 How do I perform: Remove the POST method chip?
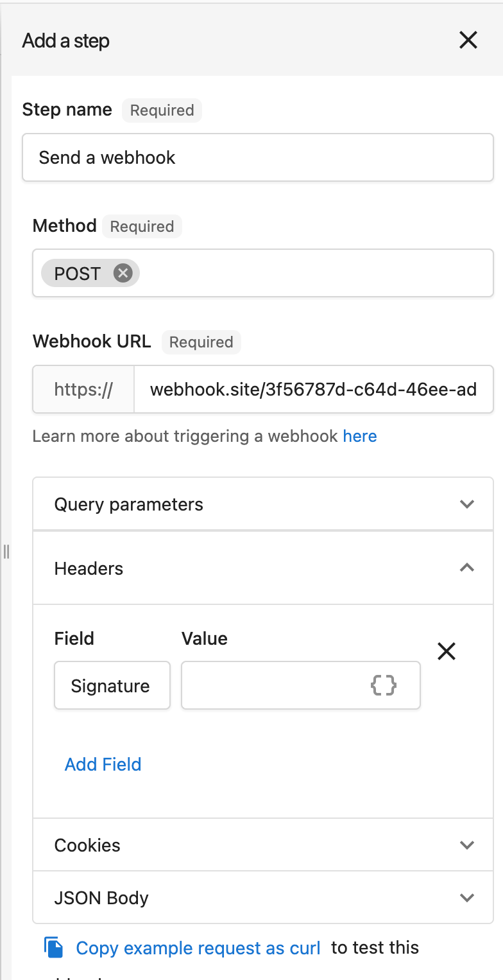123,274
